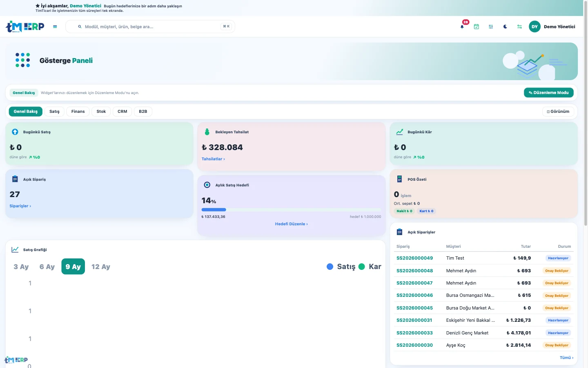This screenshot has width=588, height=368.
Task: Open the DY user avatar
Action: pyautogui.click(x=535, y=27)
